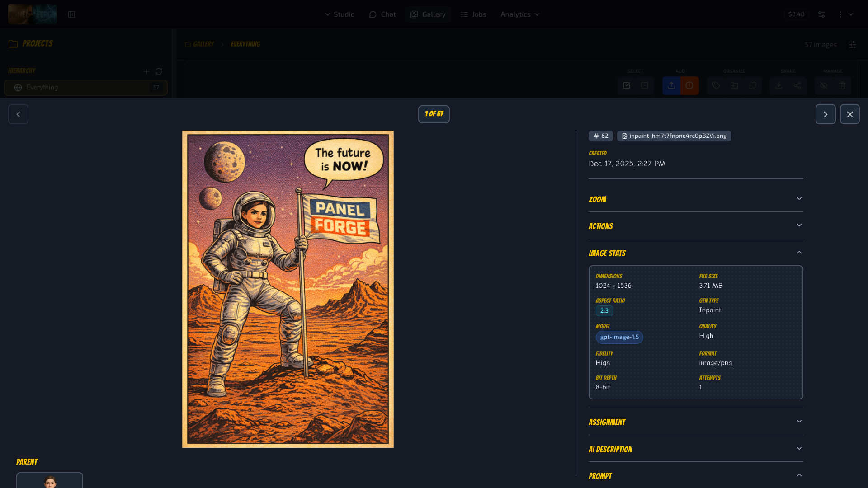
Task: Go to the next image in viewer
Action: click(825, 114)
